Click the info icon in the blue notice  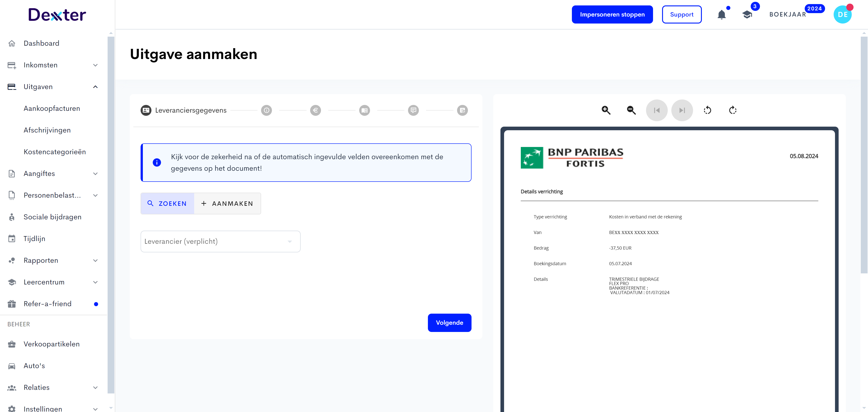(157, 163)
